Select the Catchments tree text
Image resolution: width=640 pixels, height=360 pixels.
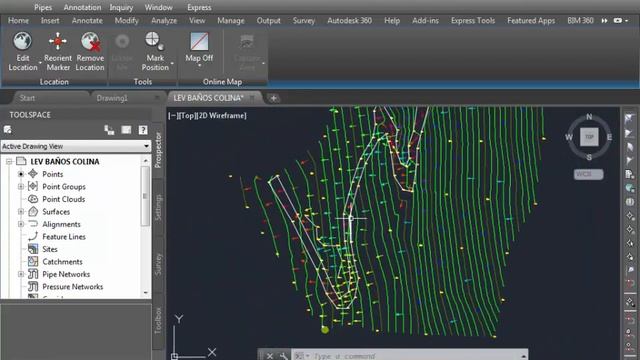point(62,262)
